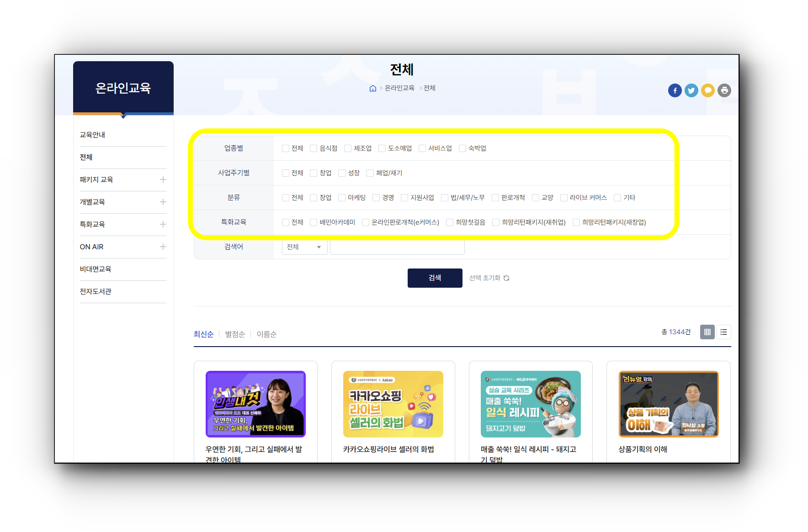The width and height of the screenshot is (808, 532).
Task: Open the 일식 레시피 course thumbnail
Action: [x=531, y=404]
